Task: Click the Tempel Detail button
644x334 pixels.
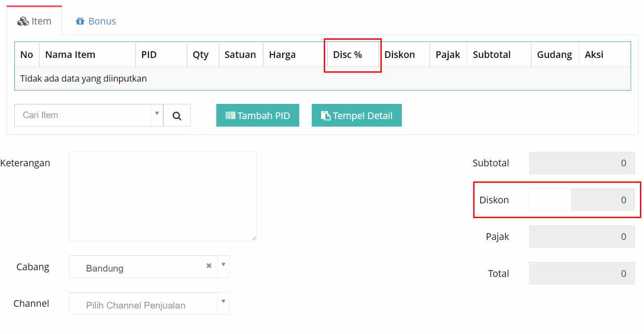Action: [x=357, y=115]
